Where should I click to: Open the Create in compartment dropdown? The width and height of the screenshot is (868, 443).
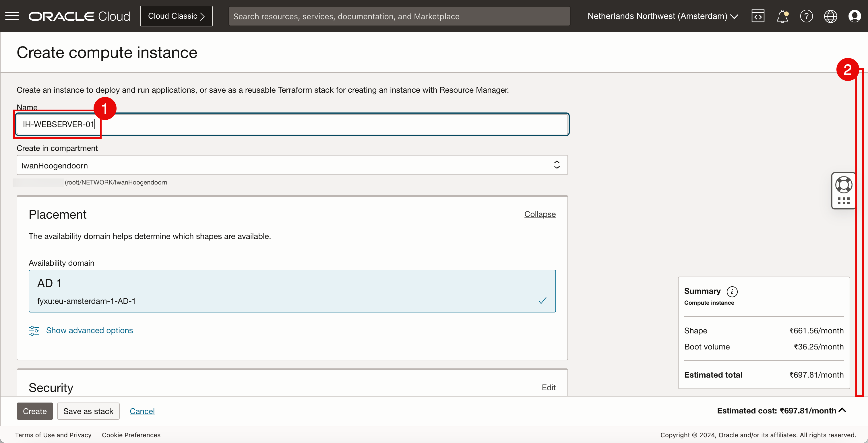coord(292,165)
